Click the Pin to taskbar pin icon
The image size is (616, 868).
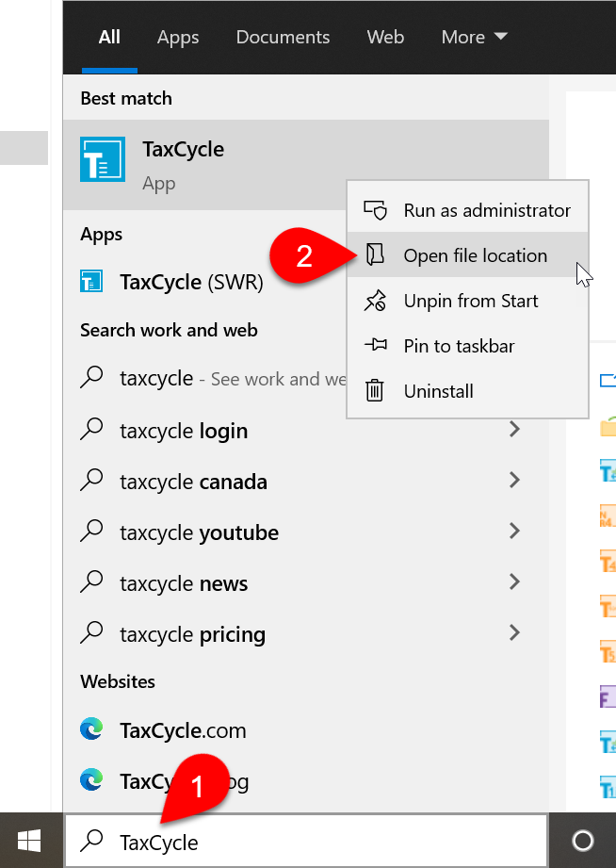coord(375,346)
